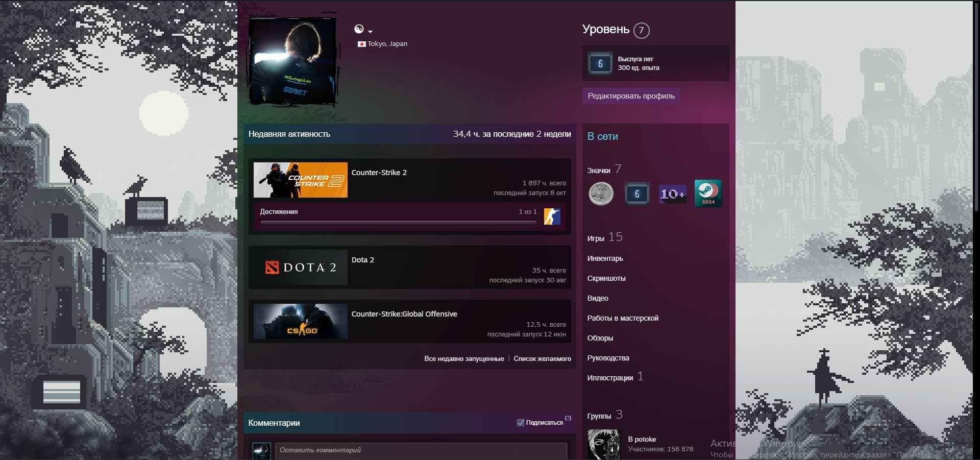Open Список желаемого wishlist link
This screenshot has width=980, height=460.
coord(542,359)
